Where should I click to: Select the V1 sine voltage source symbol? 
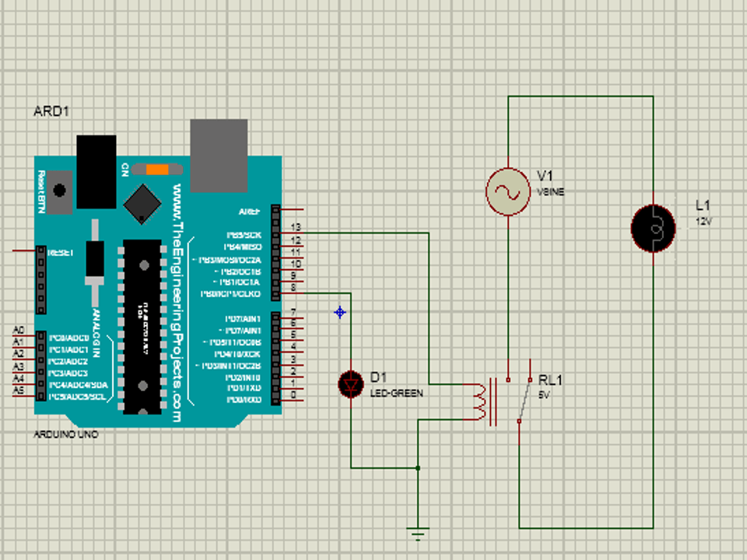coord(508,191)
